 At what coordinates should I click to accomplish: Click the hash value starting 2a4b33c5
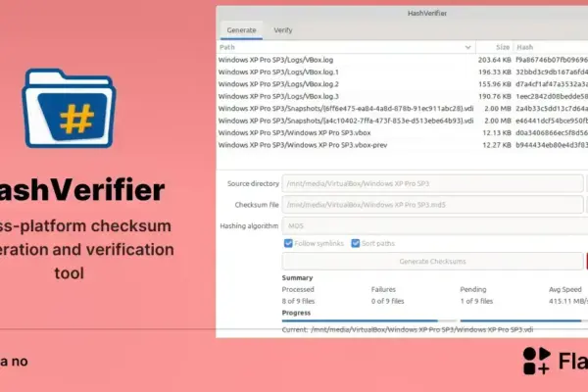pyautogui.click(x=552, y=109)
